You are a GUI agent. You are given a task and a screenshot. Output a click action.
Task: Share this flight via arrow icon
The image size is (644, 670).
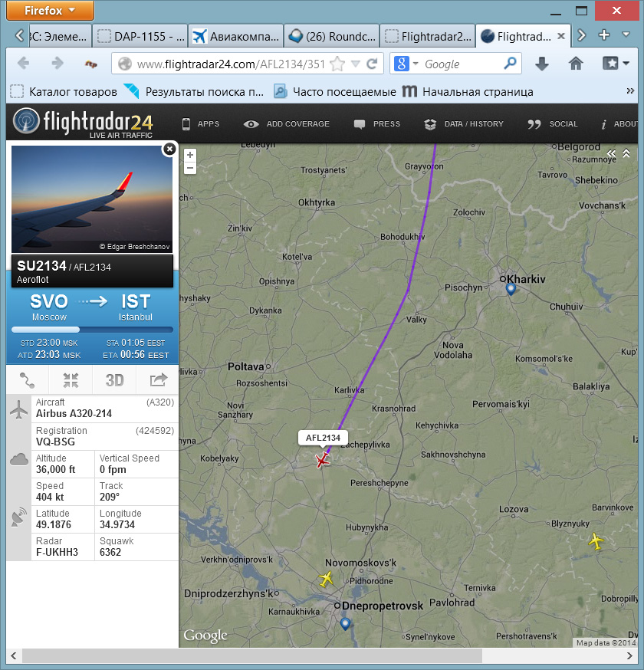(x=158, y=380)
